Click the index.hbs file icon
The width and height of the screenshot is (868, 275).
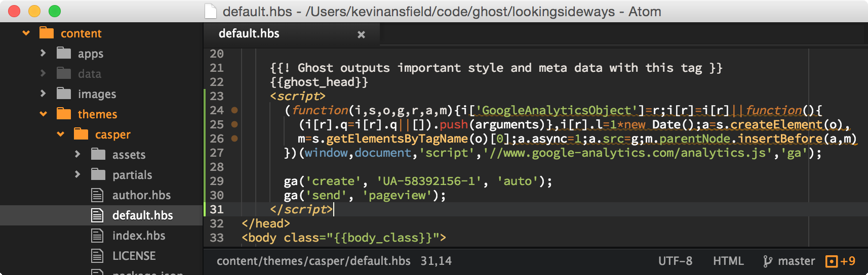[x=97, y=236]
